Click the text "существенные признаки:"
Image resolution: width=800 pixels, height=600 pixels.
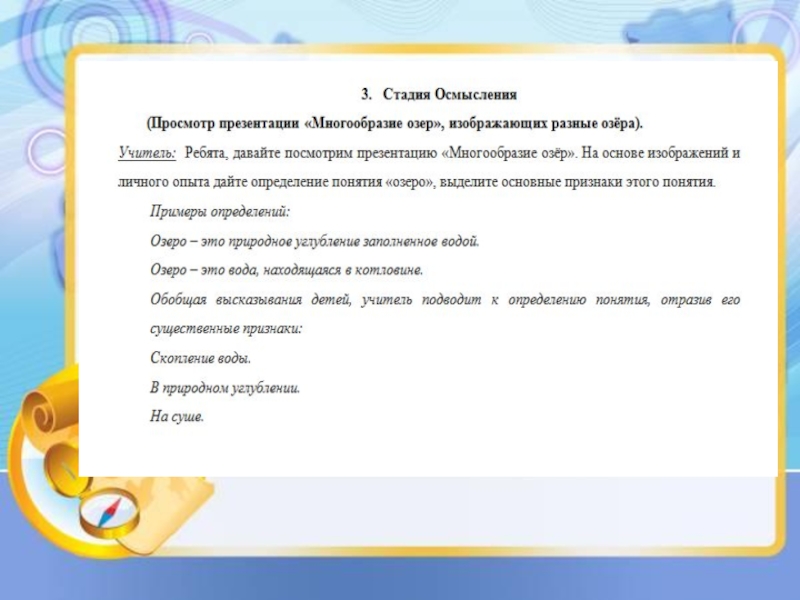click(x=226, y=329)
